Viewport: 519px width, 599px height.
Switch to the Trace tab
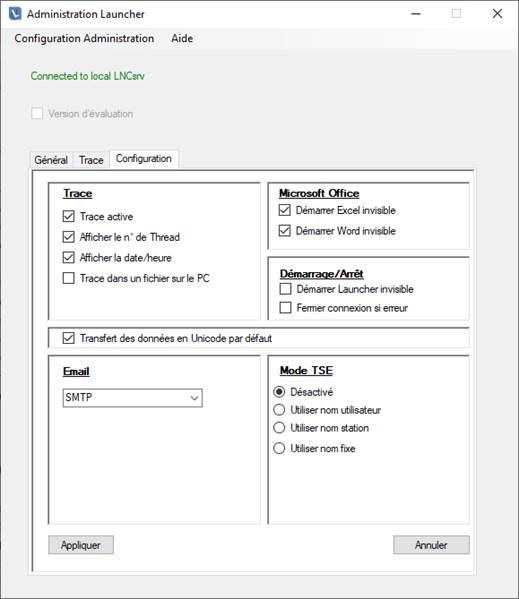pyautogui.click(x=91, y=160)
